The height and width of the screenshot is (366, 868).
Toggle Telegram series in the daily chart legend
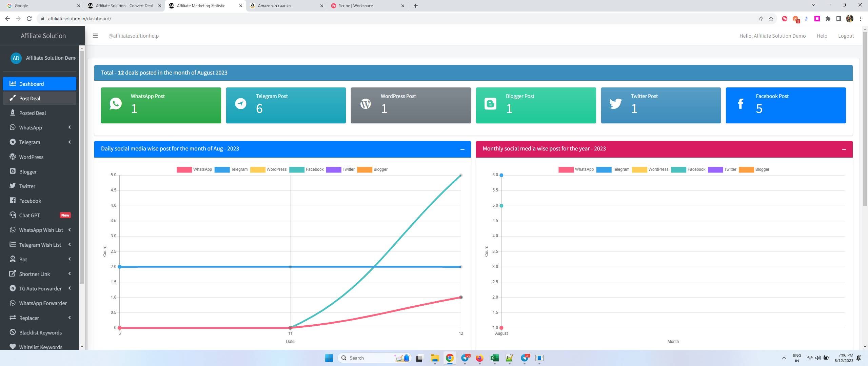(x=231, y=169)
